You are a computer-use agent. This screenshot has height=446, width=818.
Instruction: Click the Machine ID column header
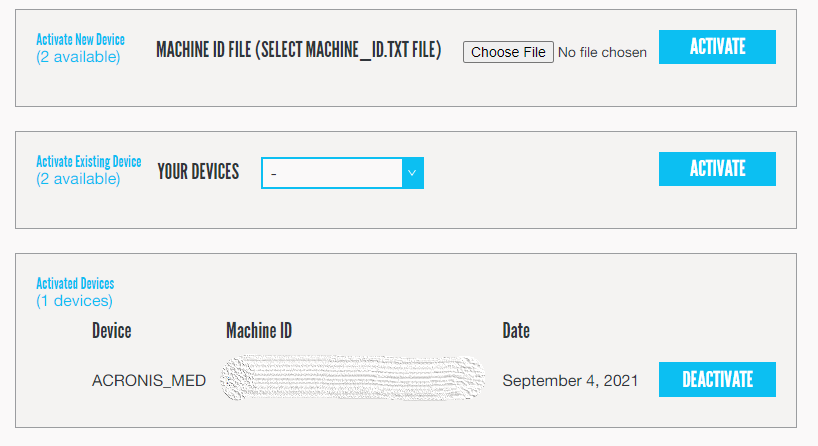259,331
